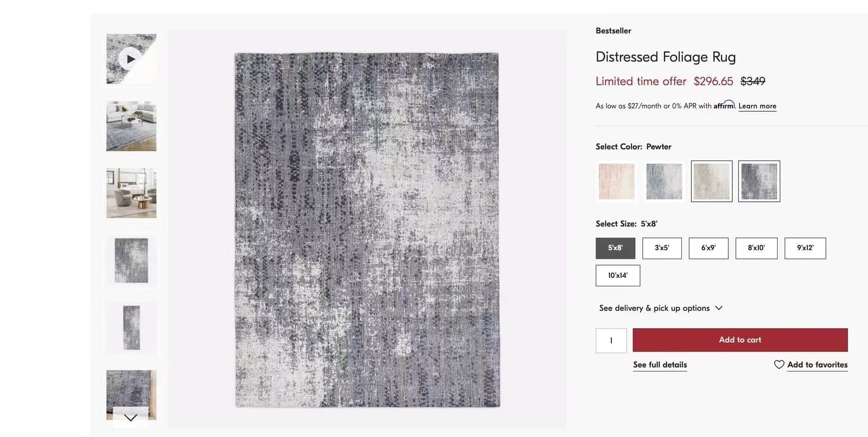Click the down chevron below the thumbnail list
Image resolution: width=868 pixels, height=437 pixels.
(x=131, y=418)
